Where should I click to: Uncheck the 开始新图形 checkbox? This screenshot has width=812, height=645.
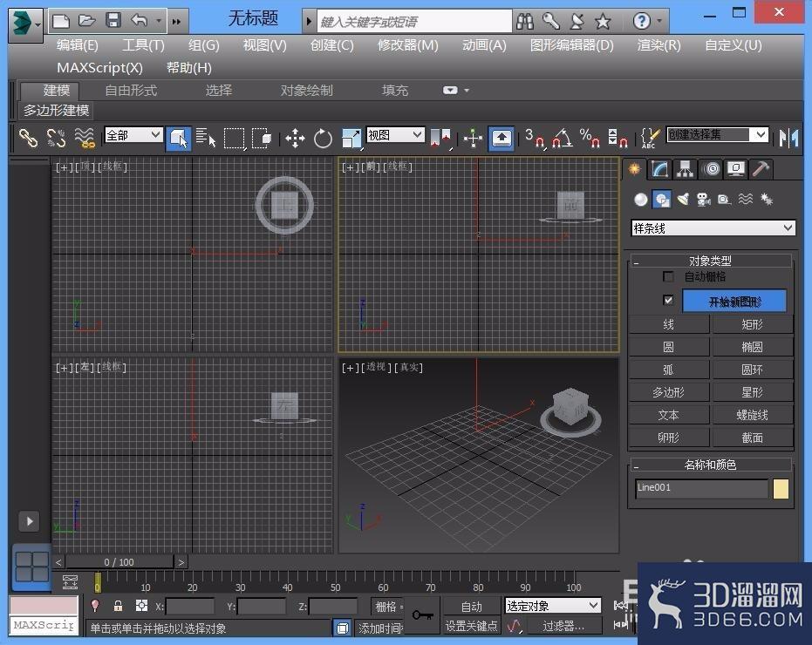point(668,300)
